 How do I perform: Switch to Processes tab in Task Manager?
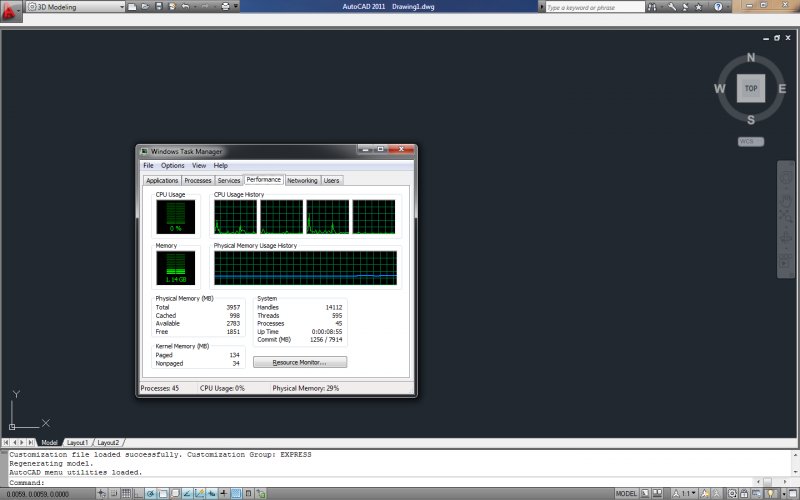pyautogui.click(x=197, y=181)
